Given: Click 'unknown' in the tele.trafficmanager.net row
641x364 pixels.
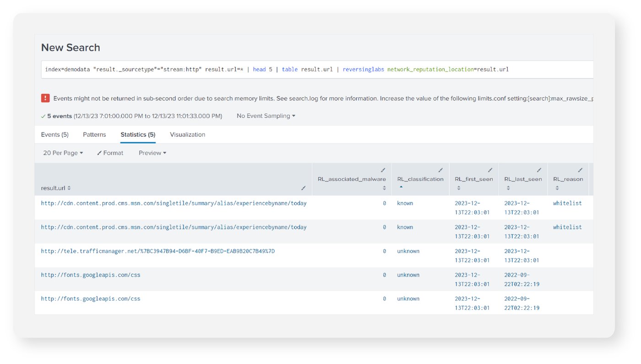Looking at the screenshot, I should [x=408, y=251].
